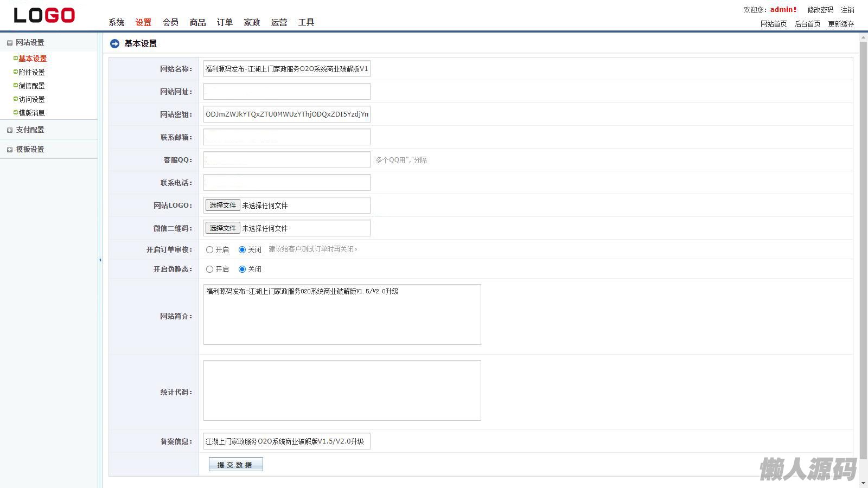868x488 pixels.
Task: Turn on 开启伪静态 with 开启 radio
Action: point(209,269)
